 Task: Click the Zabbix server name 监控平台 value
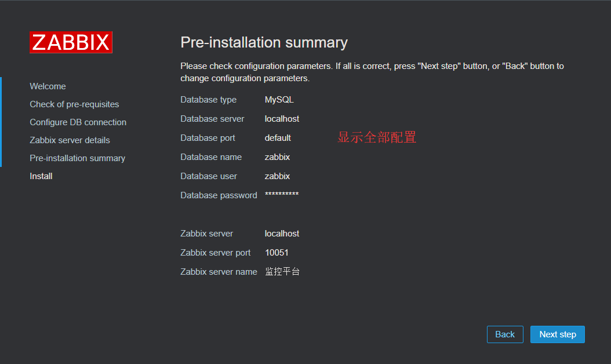[x=282, y=272]
